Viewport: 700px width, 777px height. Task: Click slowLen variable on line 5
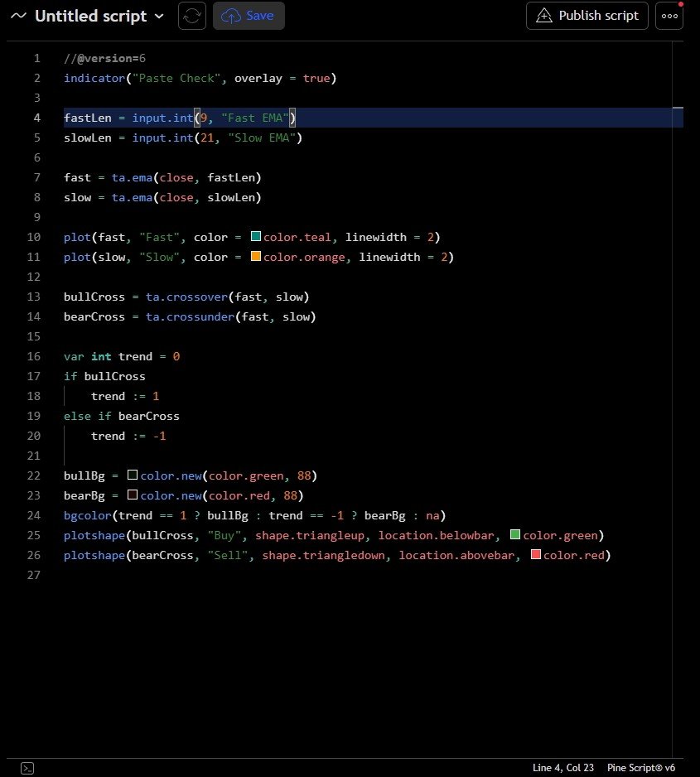pyautogui.click(x=88, y=138)
